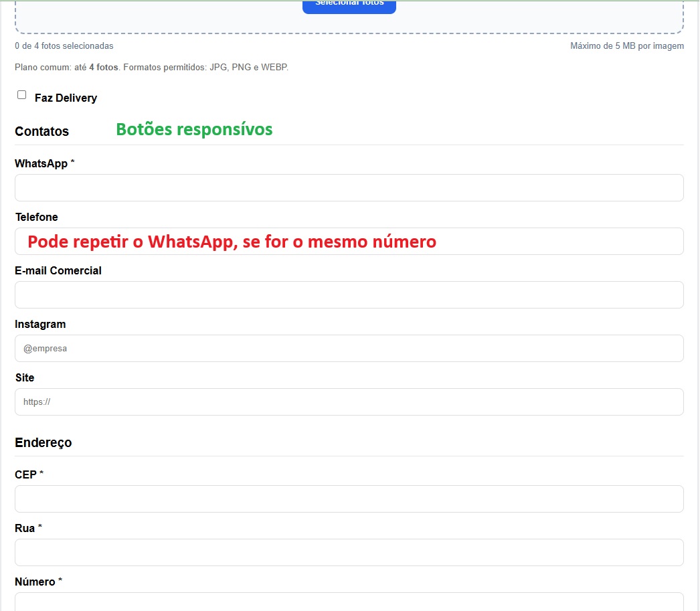700x611 pixels.
Task: Click the "Telefone" field label
Action: tap(37, 217)
